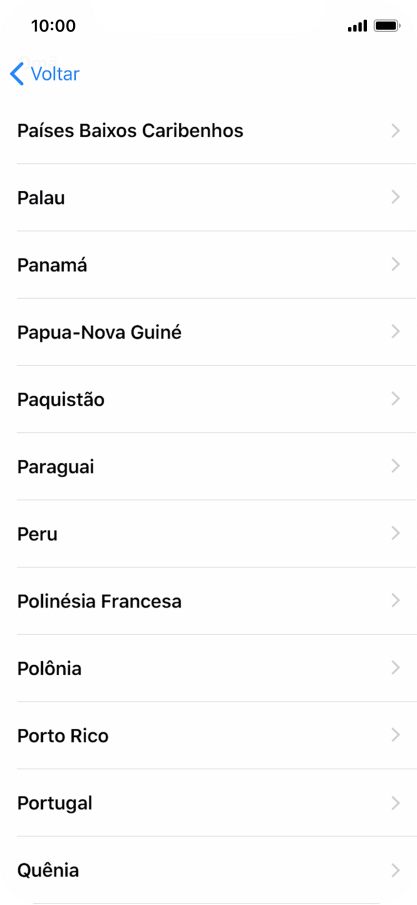Tap the chevron icon beside Quênia
This screenshot has height=905, width=417.
[x=396, y=870]
